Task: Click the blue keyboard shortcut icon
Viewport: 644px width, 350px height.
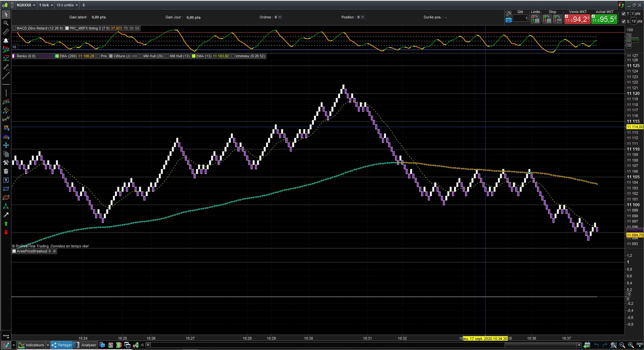Action: pos(508,20)
